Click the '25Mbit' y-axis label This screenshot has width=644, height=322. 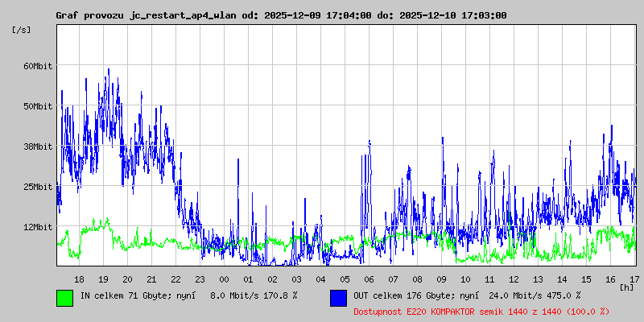coord(37,187)
